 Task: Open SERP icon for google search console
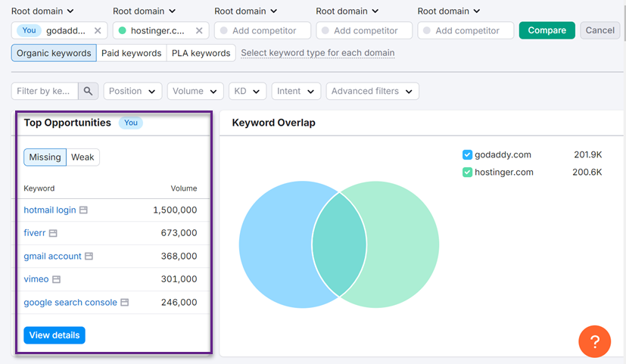pyautogui.click(x=125, y=303)
